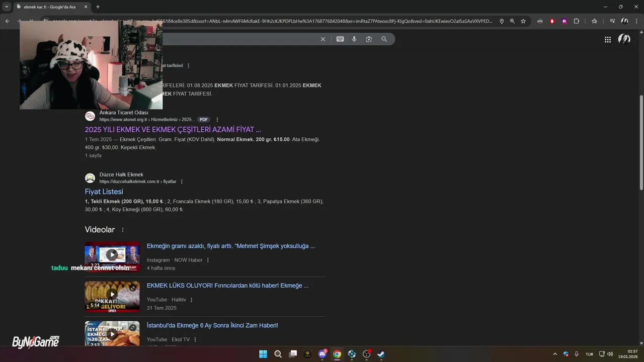The image size is (644, 362).
Task: Click the Düzce Halk Ekmek favicon
Action: pos(90,178)
